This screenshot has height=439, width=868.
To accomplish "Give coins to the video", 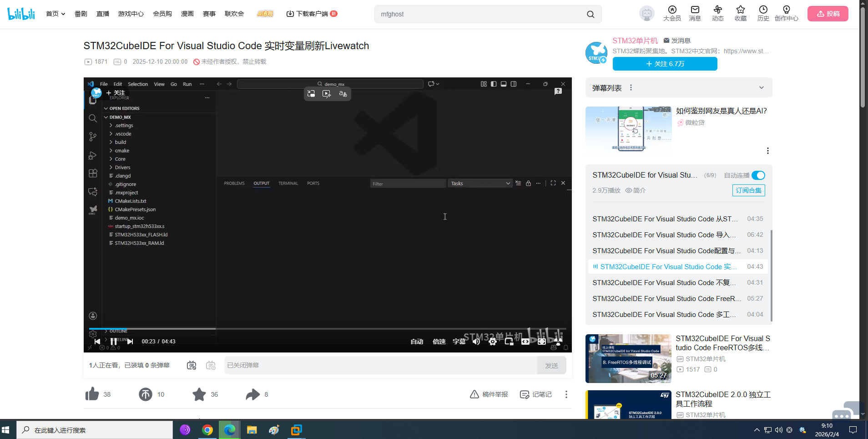I will point(146,394).
